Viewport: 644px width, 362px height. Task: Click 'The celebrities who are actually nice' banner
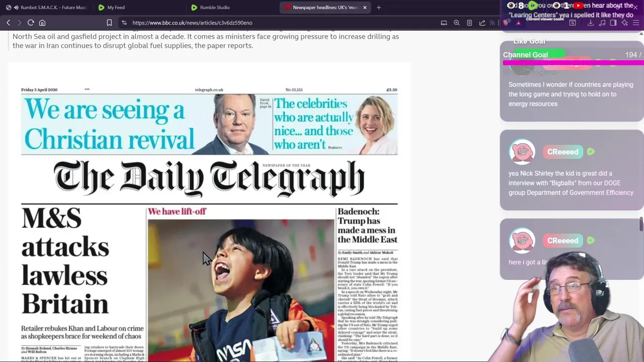point(313,124)
